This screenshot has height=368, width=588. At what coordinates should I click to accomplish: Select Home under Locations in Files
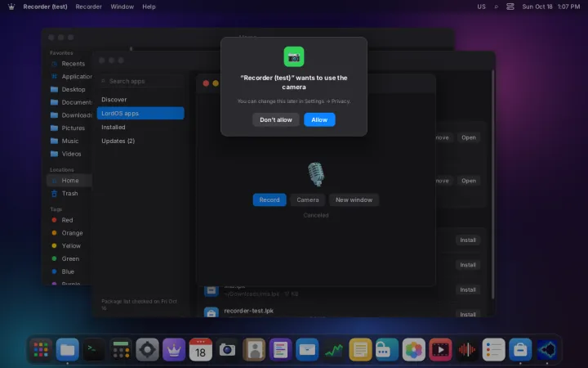69,181
